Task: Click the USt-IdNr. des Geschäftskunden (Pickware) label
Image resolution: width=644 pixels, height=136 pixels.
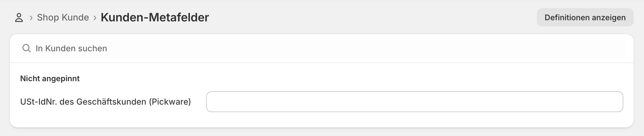Action: [x=105, y=102]
